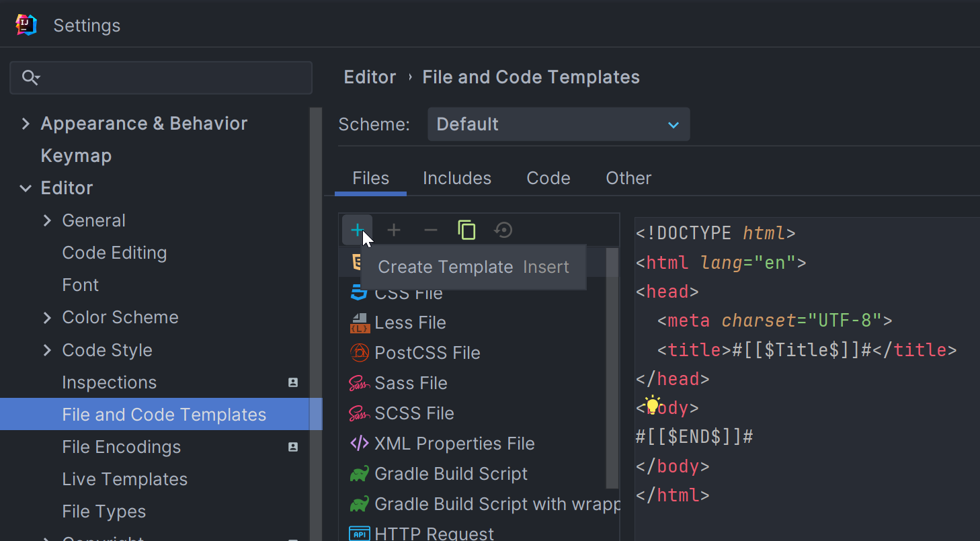Click the magnifier icon in settings search
Screen dimensions: 980x541
pos(30,78)
